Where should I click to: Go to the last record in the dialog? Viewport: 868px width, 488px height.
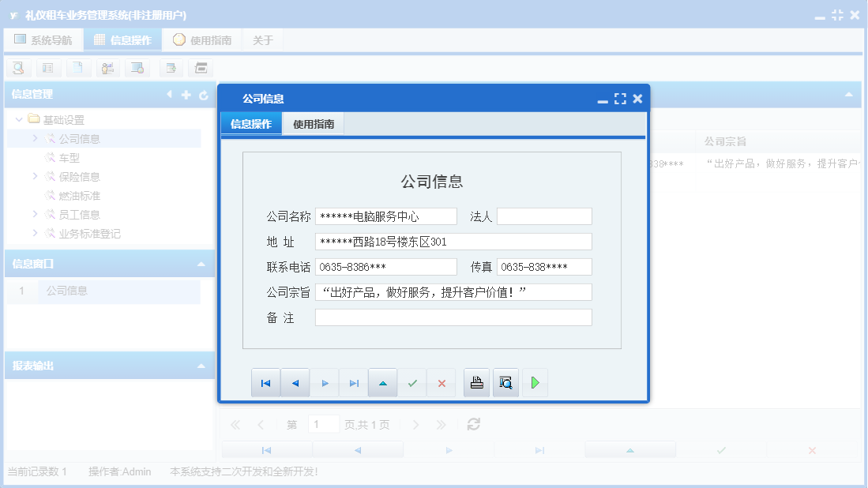click(354, 382)
